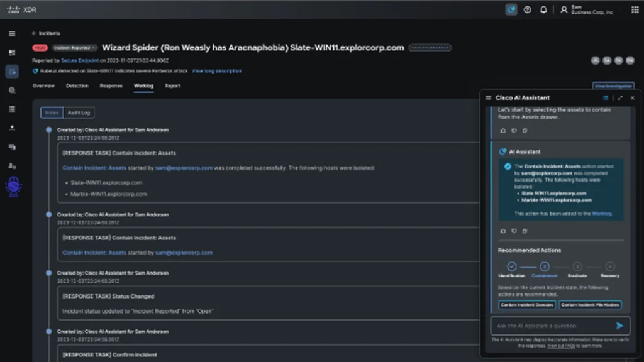Open the magnifier Investigate sidebar icon

12,90
